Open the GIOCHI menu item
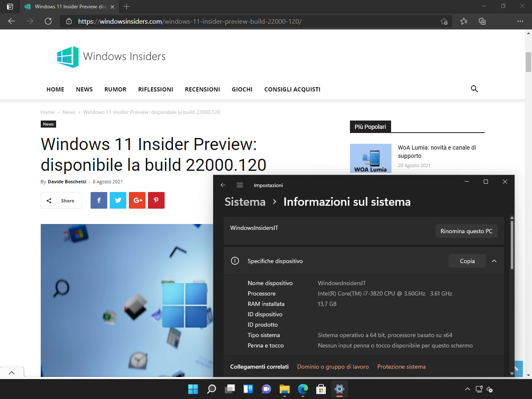Screen dimensions: 532x399 242,89
